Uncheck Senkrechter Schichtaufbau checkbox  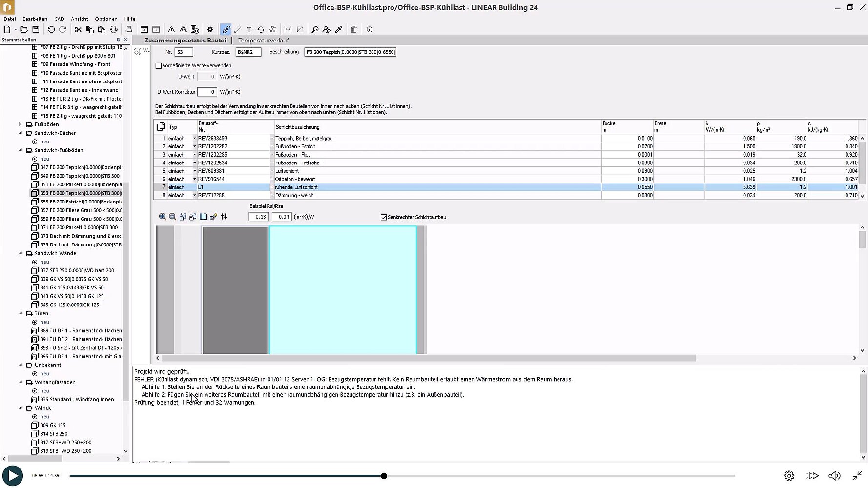click(384, 217)
